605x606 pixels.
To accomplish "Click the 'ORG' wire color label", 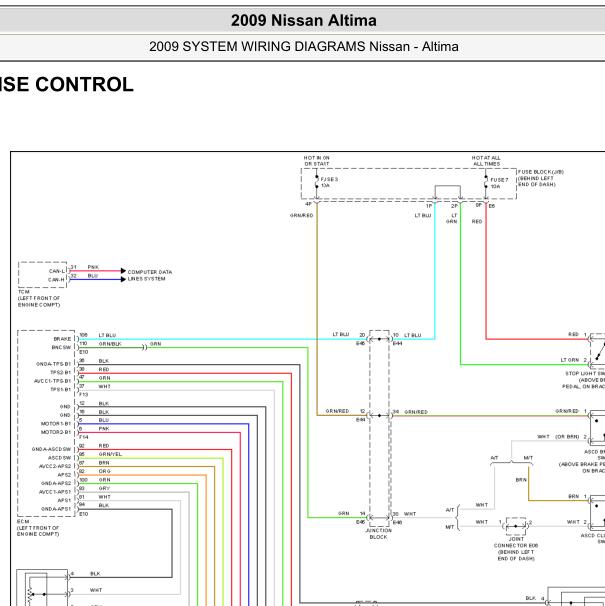I will click(x=105, y=471).
